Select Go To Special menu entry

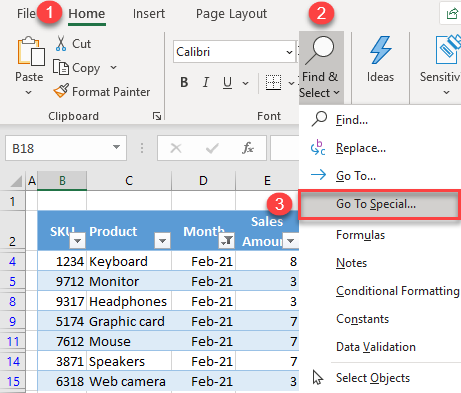tap(380, 204)
